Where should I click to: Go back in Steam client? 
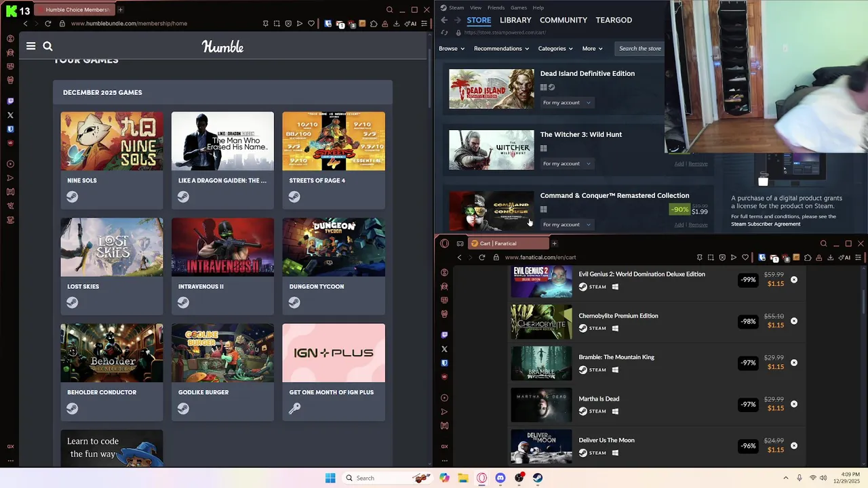pyautogui.click(x=444, y=20)
